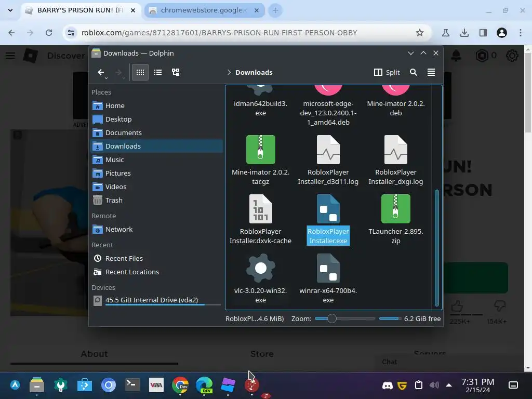Open Chrome Labs flask icon
This screenshot has height=399, width=532.
(x=445, y=33)
